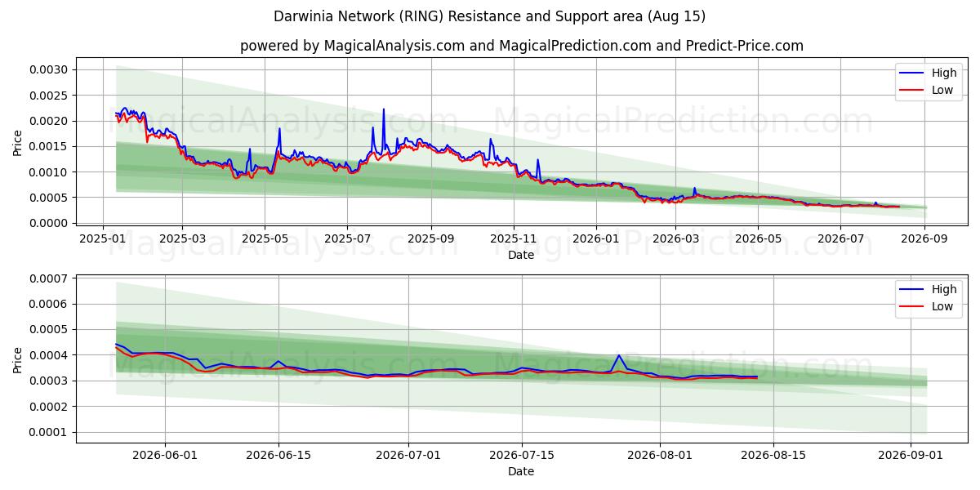This screenshot has height=490, width=980.
Task: Click the 2026-06-15 date tick label
Action: 278,456
